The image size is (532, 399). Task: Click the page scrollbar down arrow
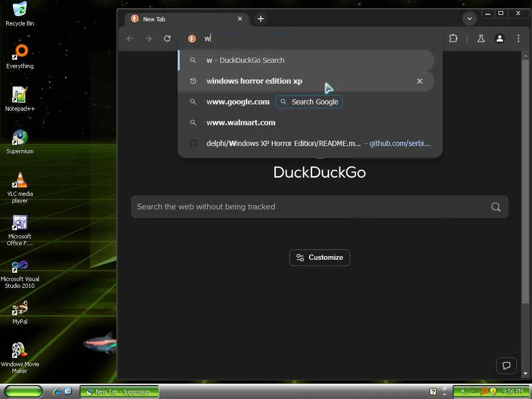(x=526, y=374)
